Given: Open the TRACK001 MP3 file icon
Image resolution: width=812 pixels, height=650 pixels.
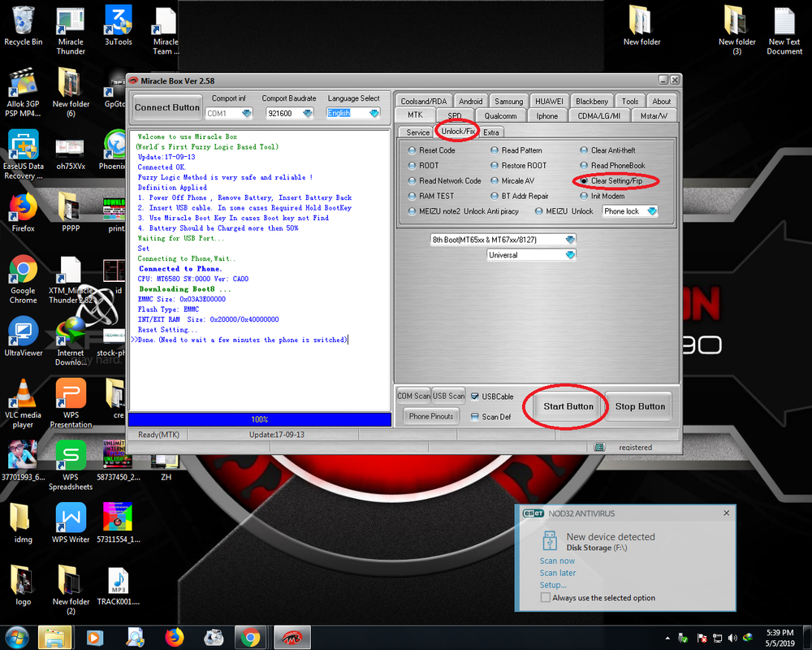Looking at the screenshot, I should 118,586.
